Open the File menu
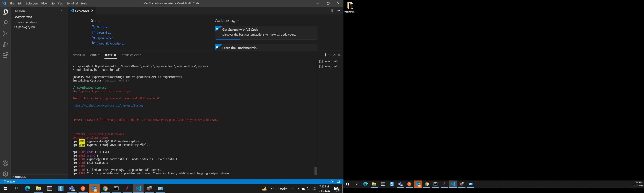 pos(12,4)
